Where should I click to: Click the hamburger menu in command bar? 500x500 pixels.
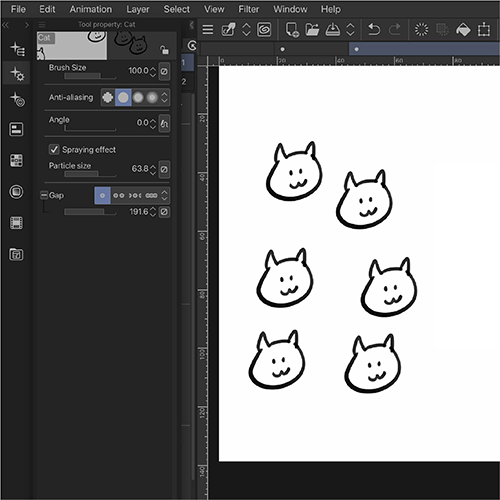click(208, 30)
